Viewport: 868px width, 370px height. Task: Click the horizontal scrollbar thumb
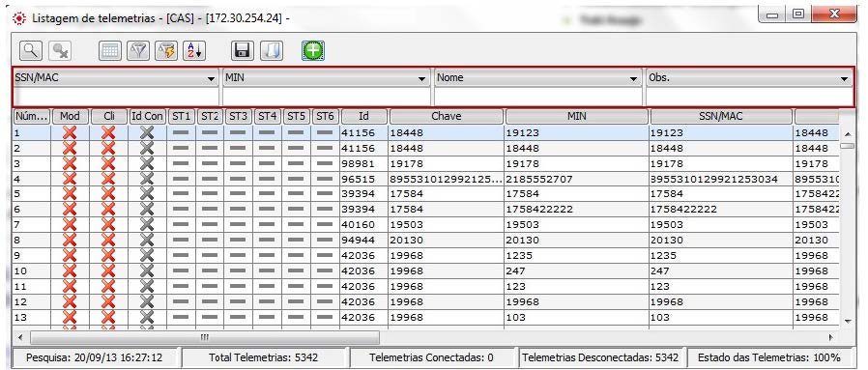click(204, 337)
